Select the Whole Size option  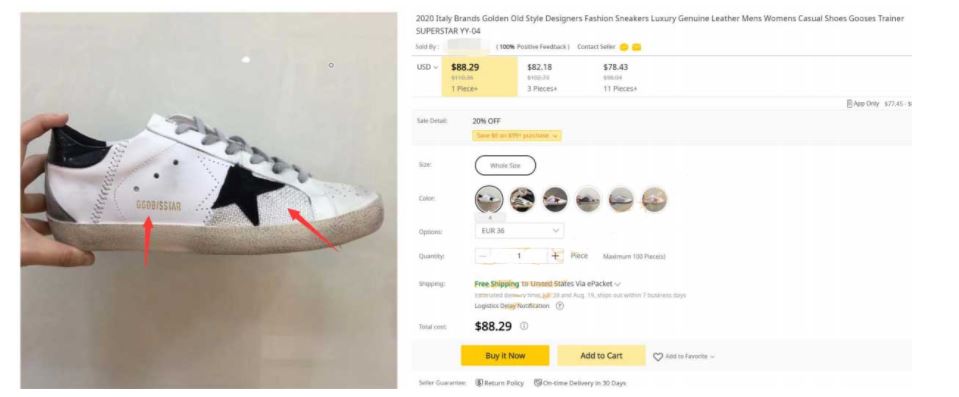pos(505,165)
